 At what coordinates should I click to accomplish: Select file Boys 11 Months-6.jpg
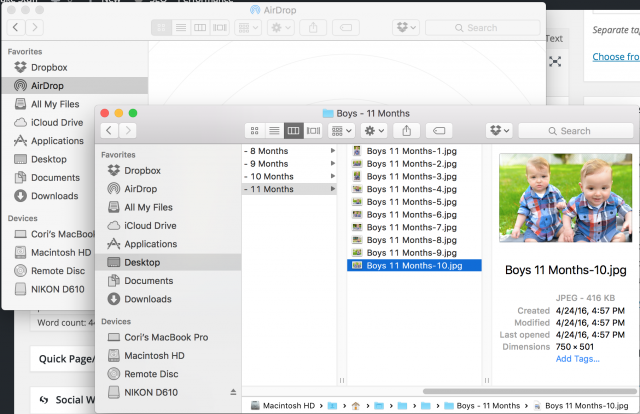(414, 215)
